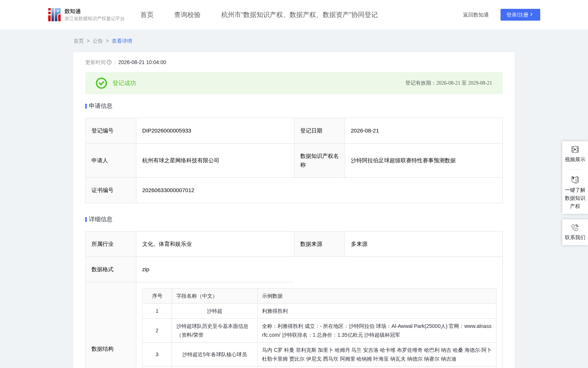Click the industry value 文化、体育和娱乐业
Image resolution: width=588 pixels, height=368 pixels.
(x=167, y=244)
